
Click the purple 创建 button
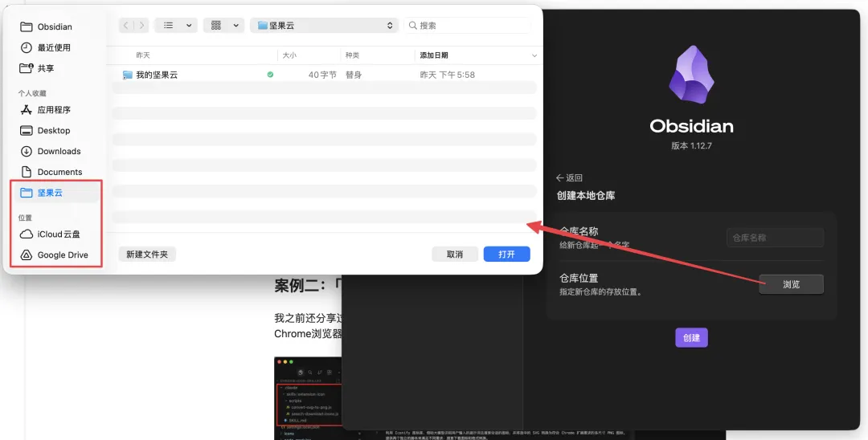[691, 337]
